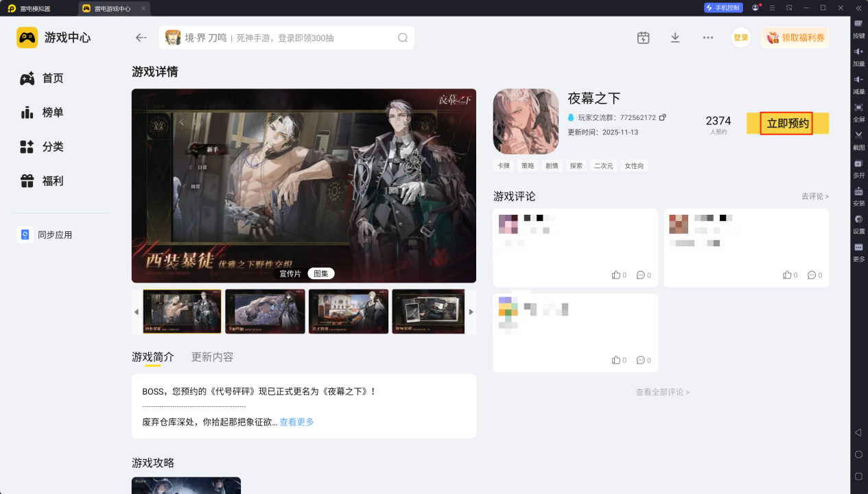The image size is (868, 494).
Task: Open the ellipsis more-options dropdown in top bar
Action: tap(707, 38)
